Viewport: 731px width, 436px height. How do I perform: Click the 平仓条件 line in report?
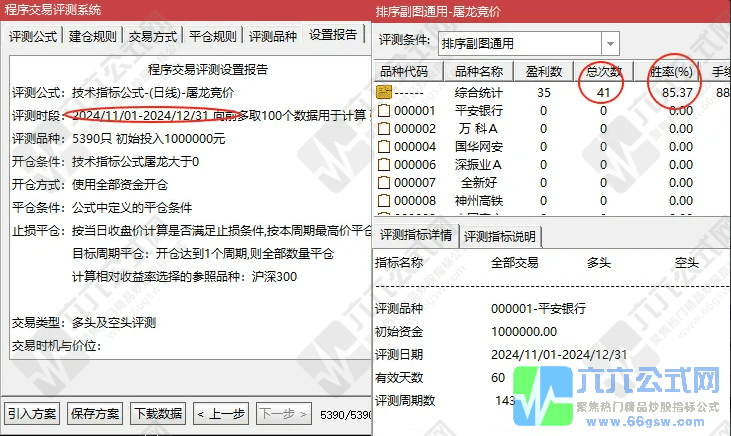(102, 208)
